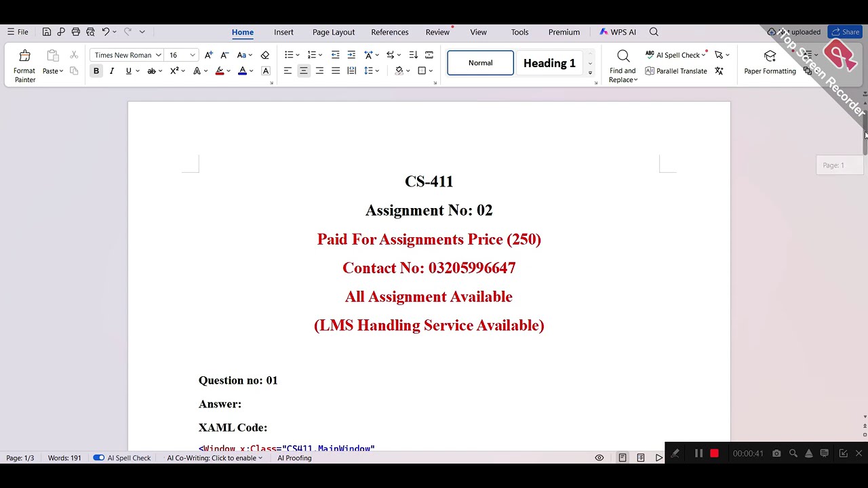868x488 pixels.
Task: Open the WPS AI button
Action: pyautogui.click(x=618, y=32)
